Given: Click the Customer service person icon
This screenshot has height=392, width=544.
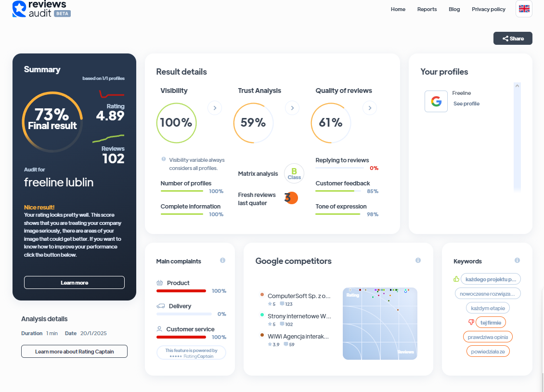Looking at the screenshot, I should [x=159, y=329].
